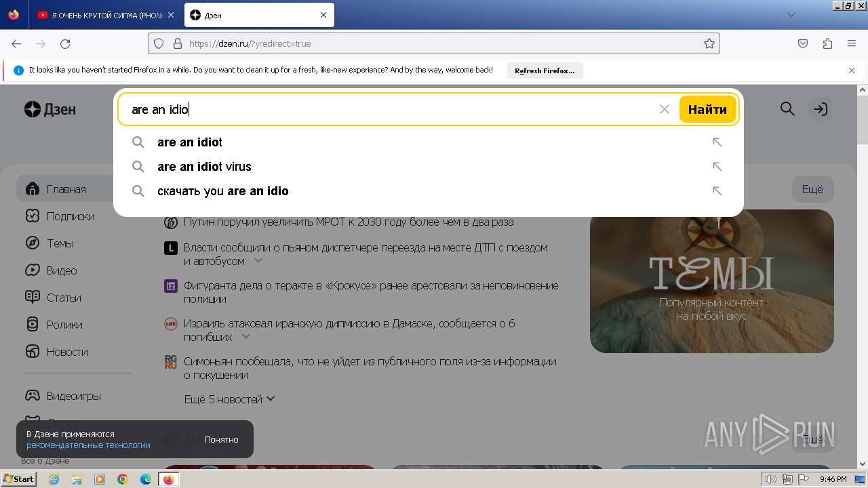Open news about МРОТ increase by 2030

click(349, 222)
